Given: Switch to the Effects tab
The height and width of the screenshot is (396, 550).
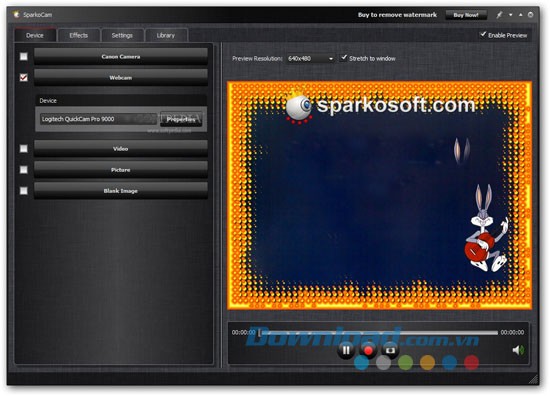Looking at the screenshot, I should [x=79, y=35].
